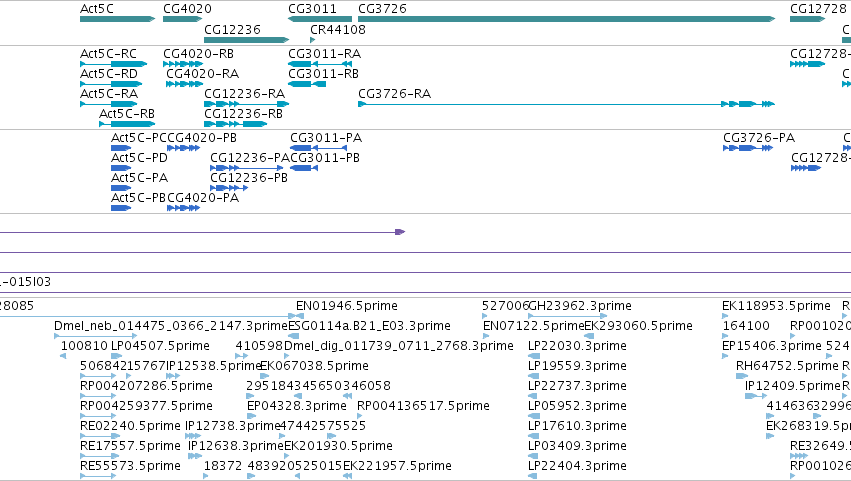
Task: Click EST EK201930.5prime
Action: coord(338,446)
